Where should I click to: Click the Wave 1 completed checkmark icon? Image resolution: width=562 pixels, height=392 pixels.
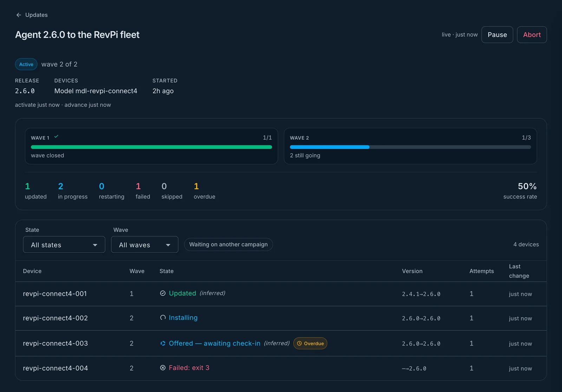[x=56, y=137]
